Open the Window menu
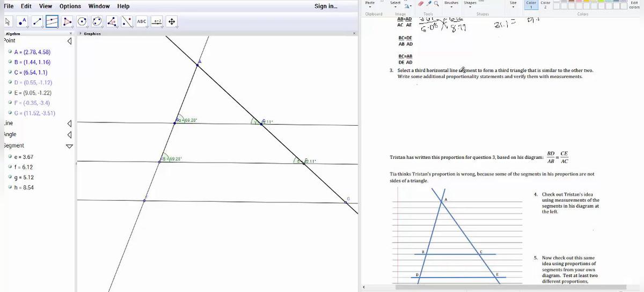Viewport: 644px width, 292px height. [x=99, y=6]
